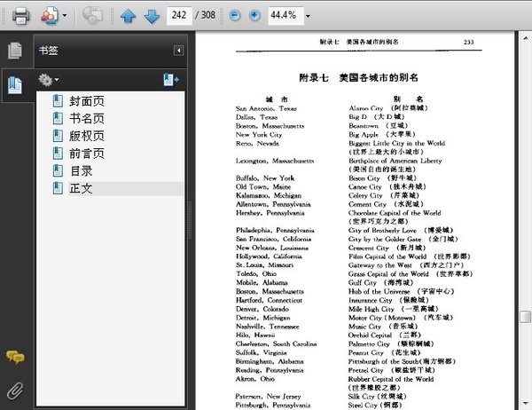Image resolution: width=532 pixels, height=410 pixels.
Task: Click the bookmark icon beside 版权页
Action: tap(58, 136)
